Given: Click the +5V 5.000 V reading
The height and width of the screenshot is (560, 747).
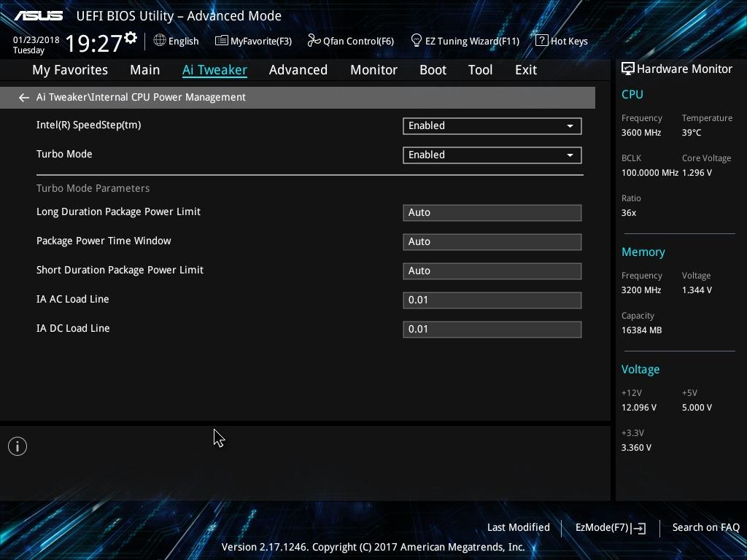Looking at the screenshot, I should pyautogui.click(x=697, y=408).
